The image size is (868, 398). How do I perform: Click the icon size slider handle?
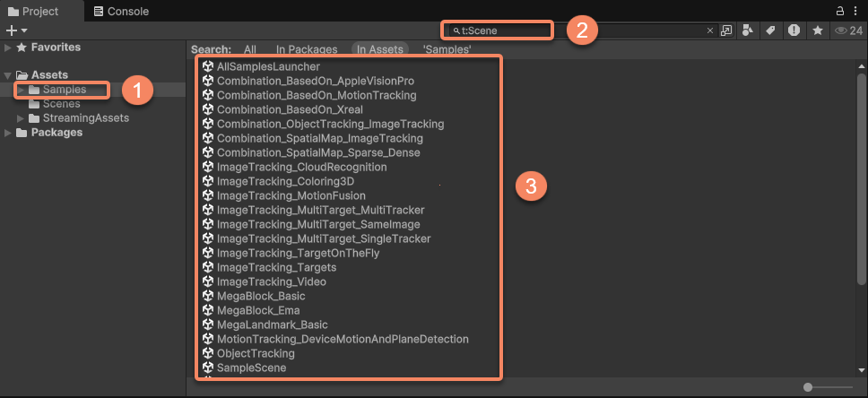click(x=808, y=387)
